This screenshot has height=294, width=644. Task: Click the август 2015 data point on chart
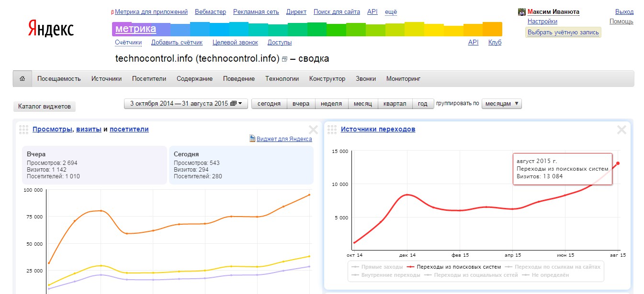click(618, 163)
